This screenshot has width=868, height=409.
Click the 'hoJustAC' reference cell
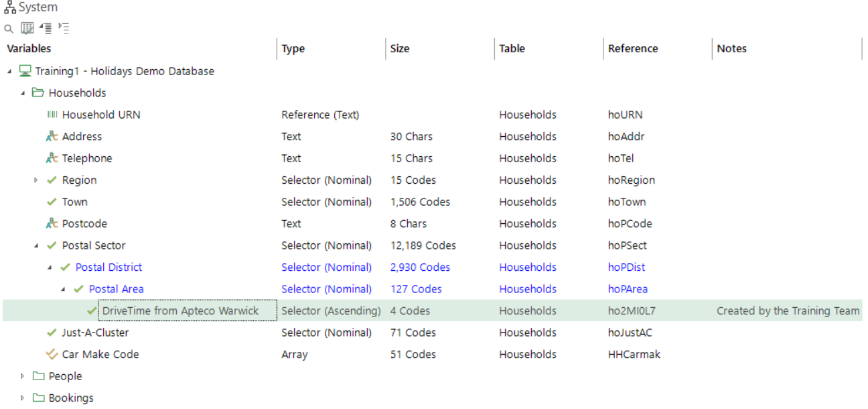630,333
